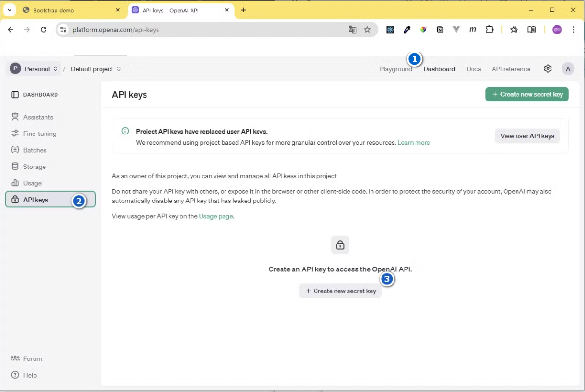Open the colorful circle extension icon
The image size is (585, 392).
[x=423, y=30]
